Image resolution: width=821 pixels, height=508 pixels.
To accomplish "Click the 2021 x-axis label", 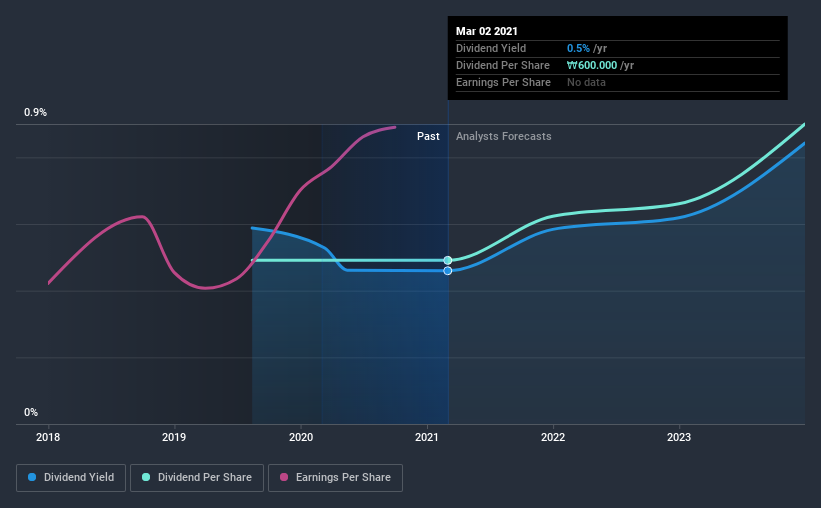I will [x=427, y=437].
